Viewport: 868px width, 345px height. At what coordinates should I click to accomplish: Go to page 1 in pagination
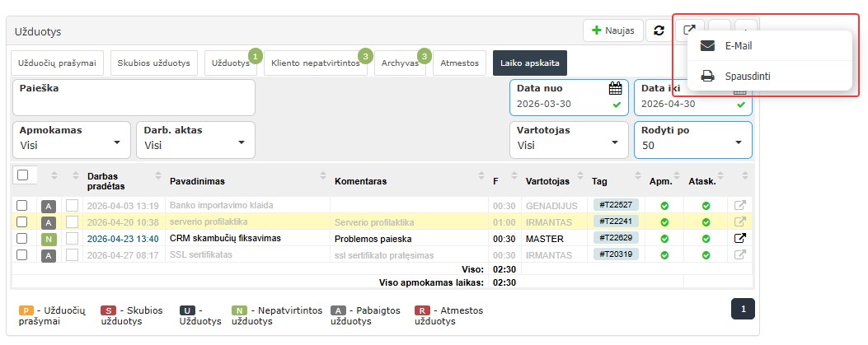pyautogui.click(x=743, y=309)
